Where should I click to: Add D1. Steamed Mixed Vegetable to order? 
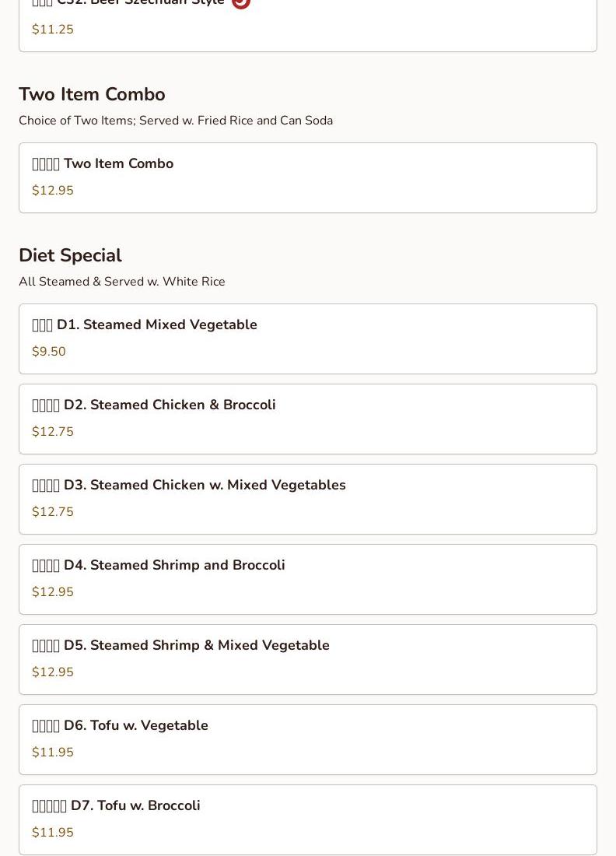coord(307,339)
